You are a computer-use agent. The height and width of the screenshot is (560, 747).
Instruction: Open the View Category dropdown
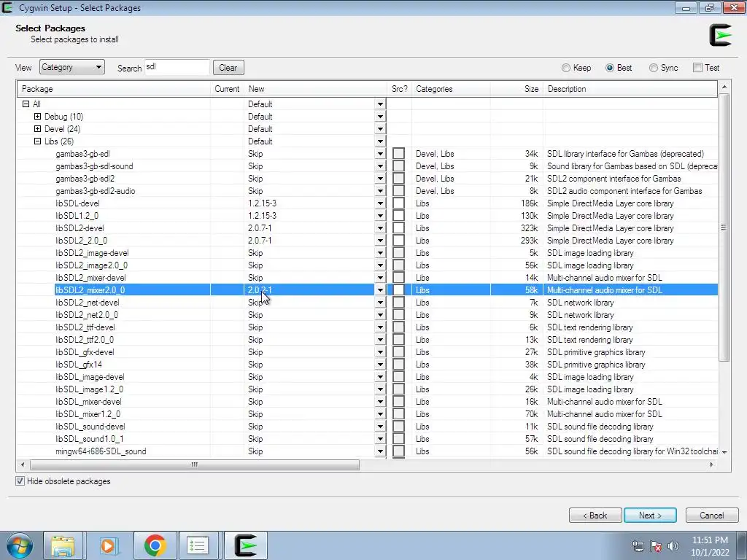[x=72, y=67]
